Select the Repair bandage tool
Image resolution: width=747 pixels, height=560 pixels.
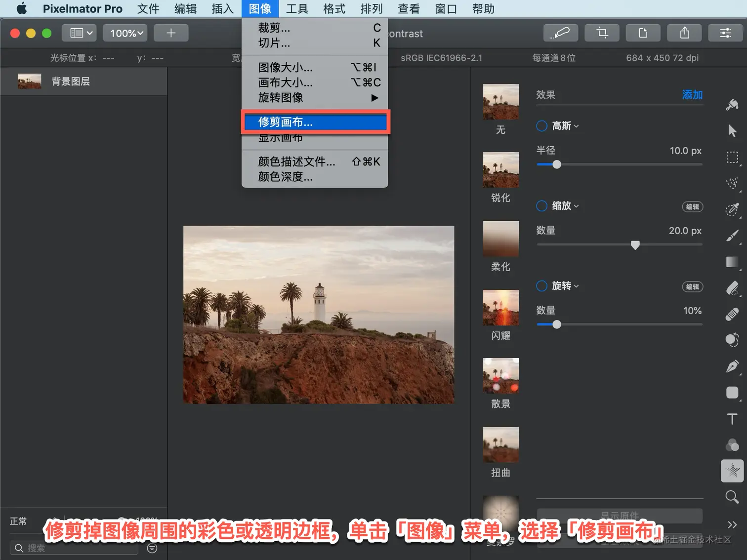pyautogui.click(x=732, y=314)
